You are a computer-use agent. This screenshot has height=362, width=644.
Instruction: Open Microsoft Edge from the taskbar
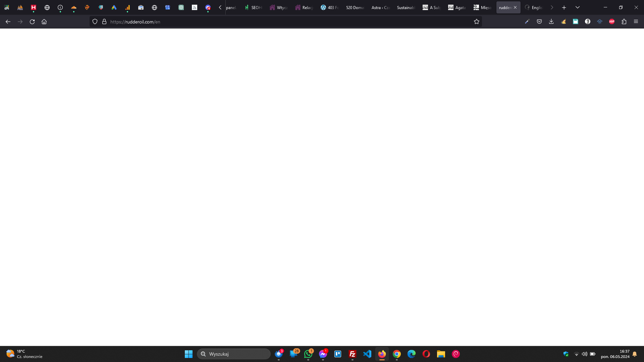[412, 354]
